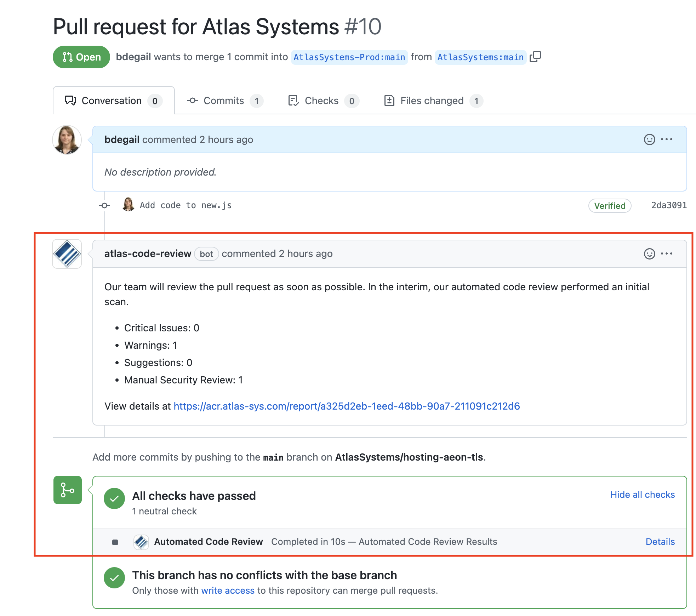
Task: Click the write access link
Action: (228, 591)
